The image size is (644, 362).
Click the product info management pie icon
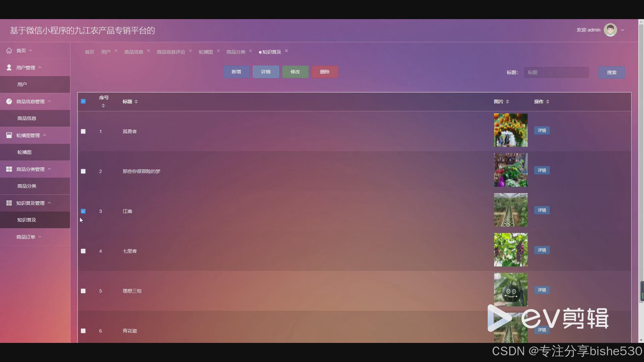9,101
